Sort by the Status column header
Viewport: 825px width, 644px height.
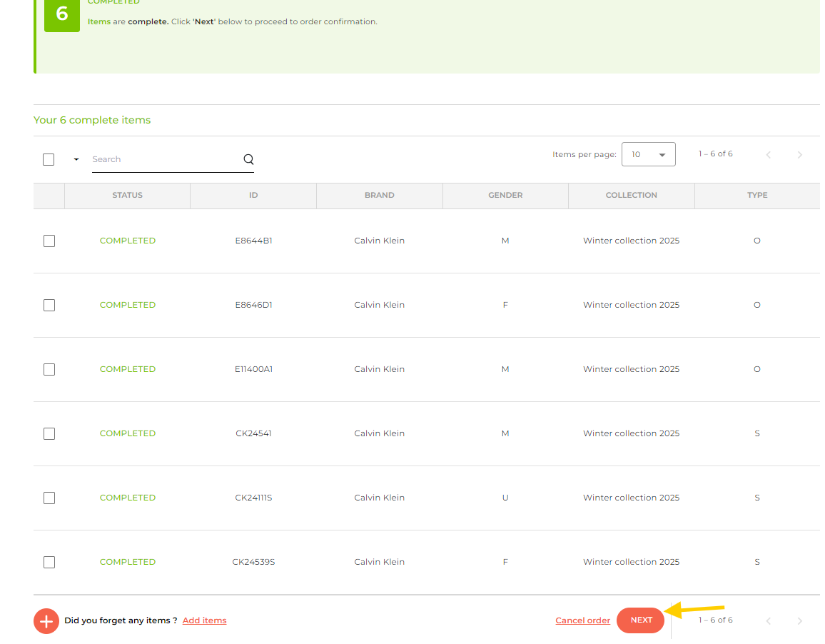127,195
